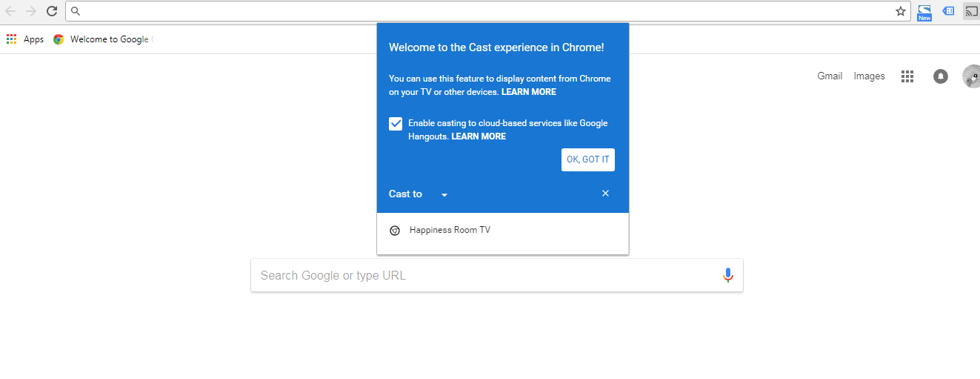
Task: Open the Images link
Action: pos(869,76)
